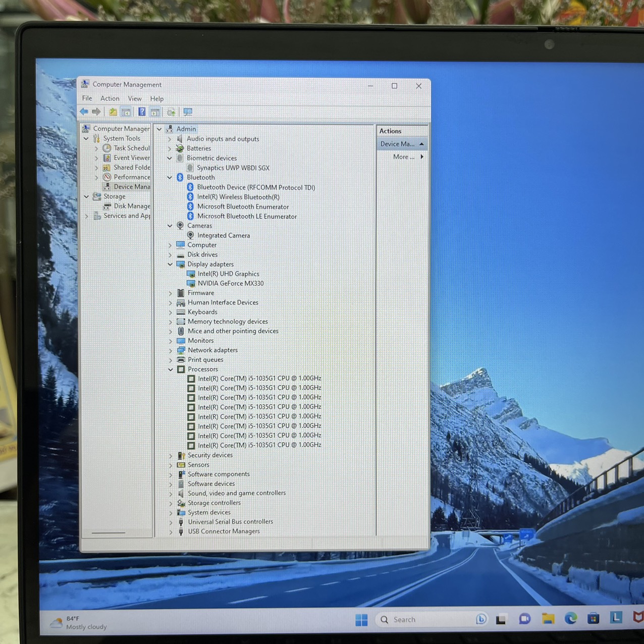Open the weather widget showing 84°F
The image size is (644, 644).
pos(79,622)
